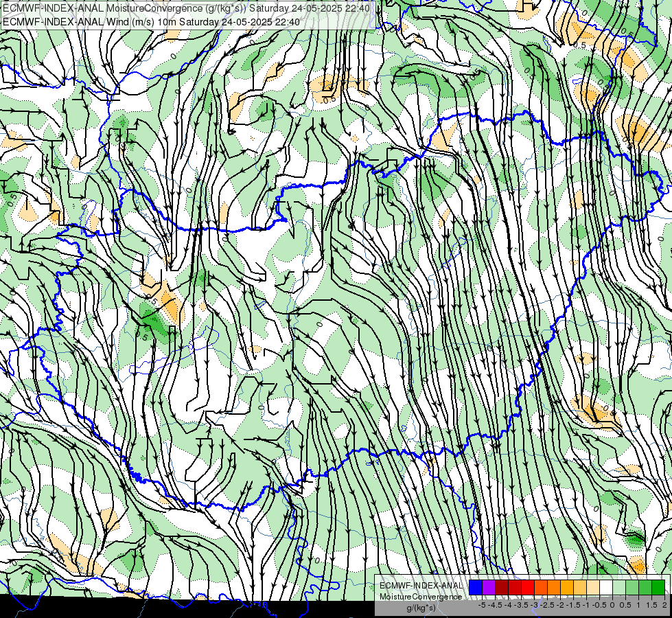672x618 pixels.
Task: Click the -2.5 tick label on the legend
Action: point(547,605)
